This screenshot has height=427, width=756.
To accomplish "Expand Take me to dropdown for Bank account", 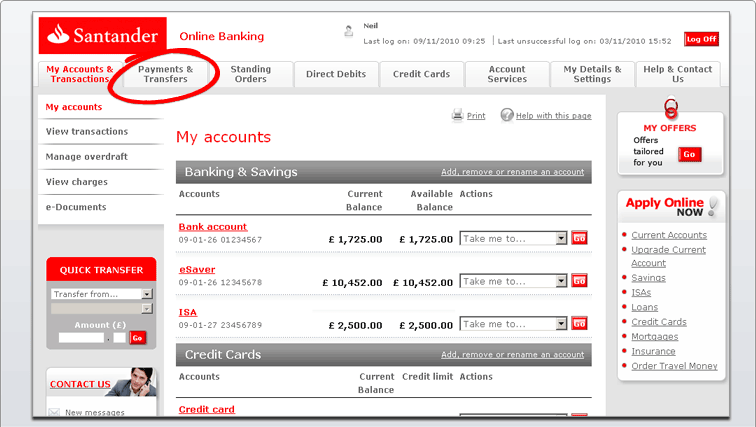I will coord(513,239).
